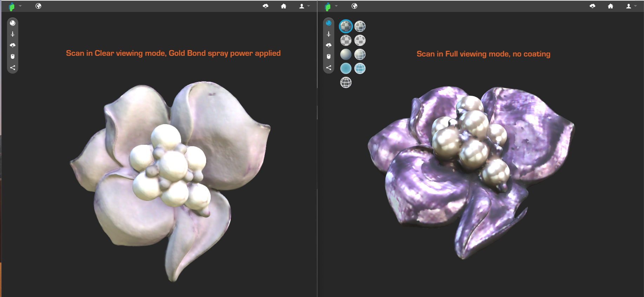Screen dimensions: 644x297
Task: Expand dropdown arrow beside right viewer logo
Action: tap(336, 6)
